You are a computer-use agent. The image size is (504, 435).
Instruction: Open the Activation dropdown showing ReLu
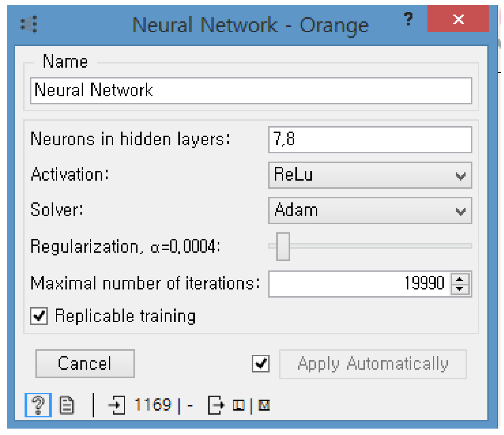(370, 175)
